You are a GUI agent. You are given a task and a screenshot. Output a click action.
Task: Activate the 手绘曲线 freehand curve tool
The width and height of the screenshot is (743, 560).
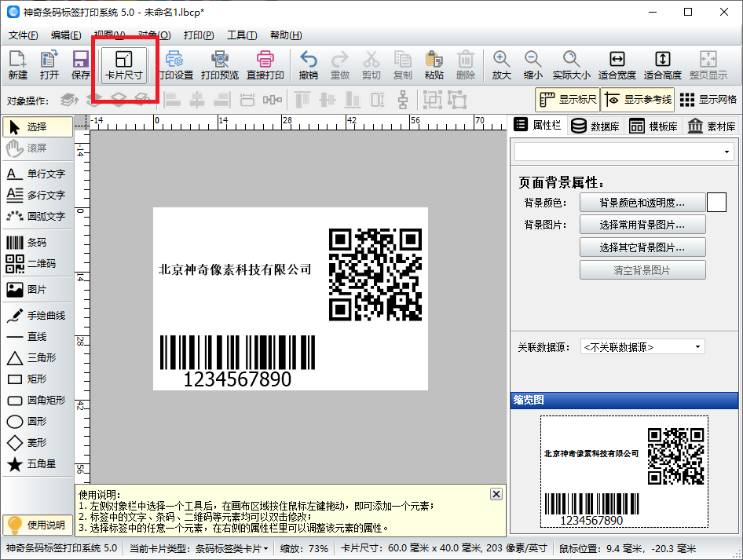(38, 316)
